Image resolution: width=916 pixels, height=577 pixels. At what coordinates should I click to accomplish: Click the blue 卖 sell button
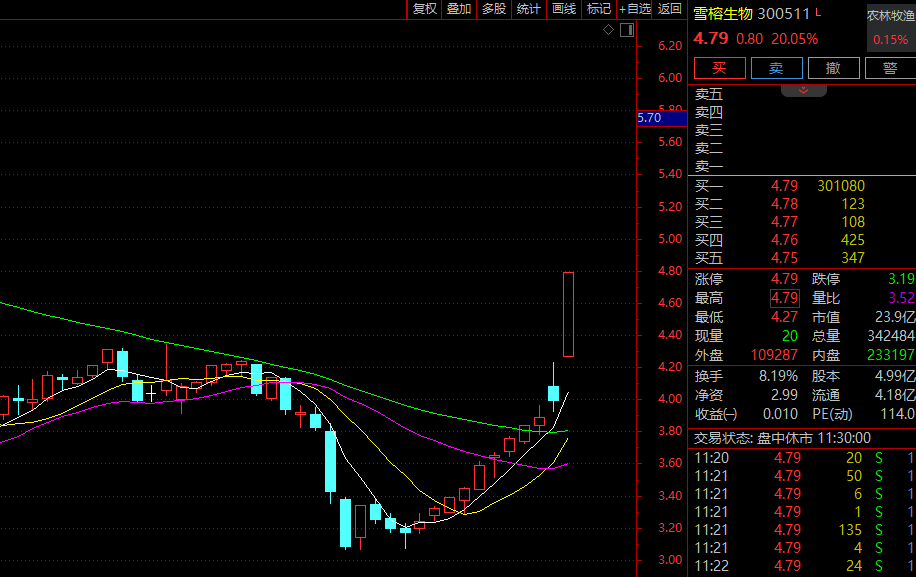776,68
